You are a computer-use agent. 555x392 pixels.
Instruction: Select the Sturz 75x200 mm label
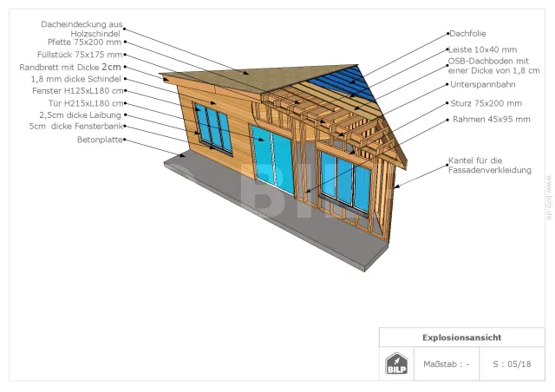pos(486,103)
